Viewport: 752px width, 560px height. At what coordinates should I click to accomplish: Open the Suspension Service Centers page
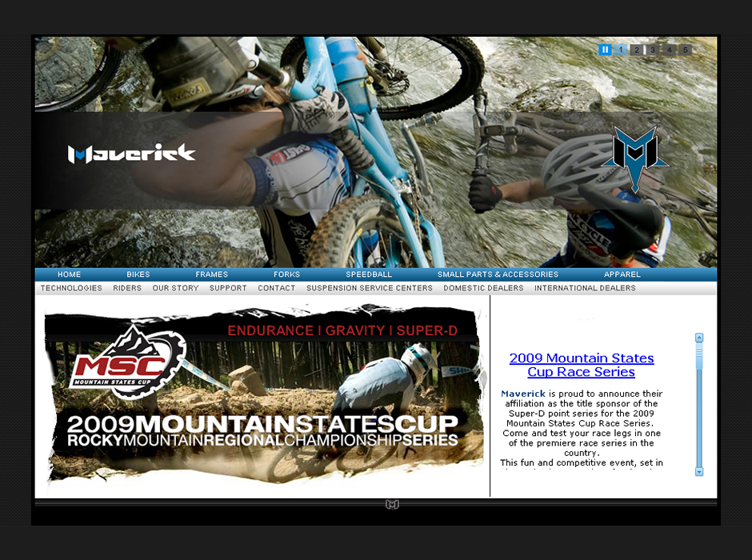(x=370, y=288)
